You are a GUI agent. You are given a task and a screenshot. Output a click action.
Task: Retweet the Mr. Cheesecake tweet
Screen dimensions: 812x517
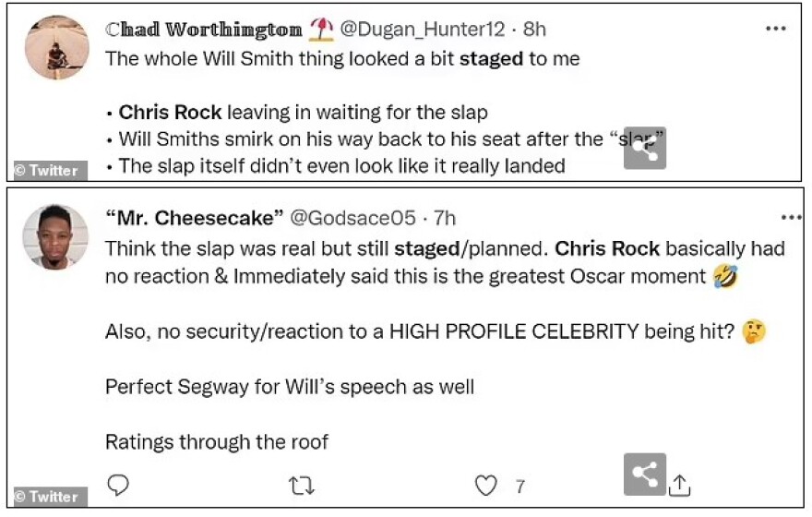302,486
